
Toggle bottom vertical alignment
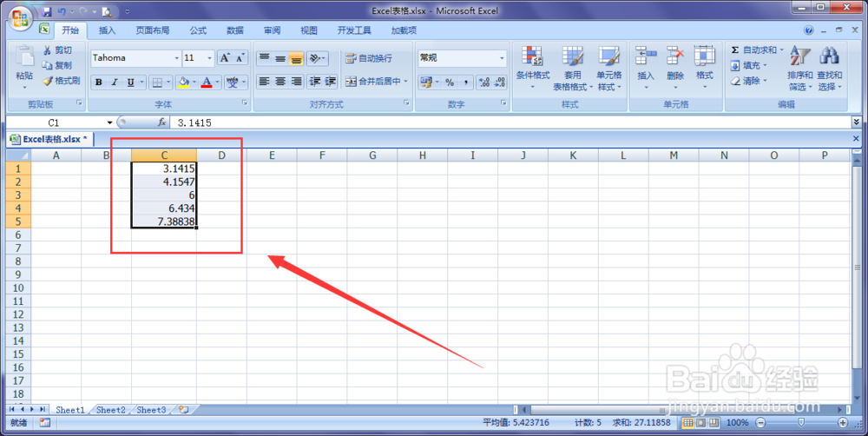coord(296,57)
